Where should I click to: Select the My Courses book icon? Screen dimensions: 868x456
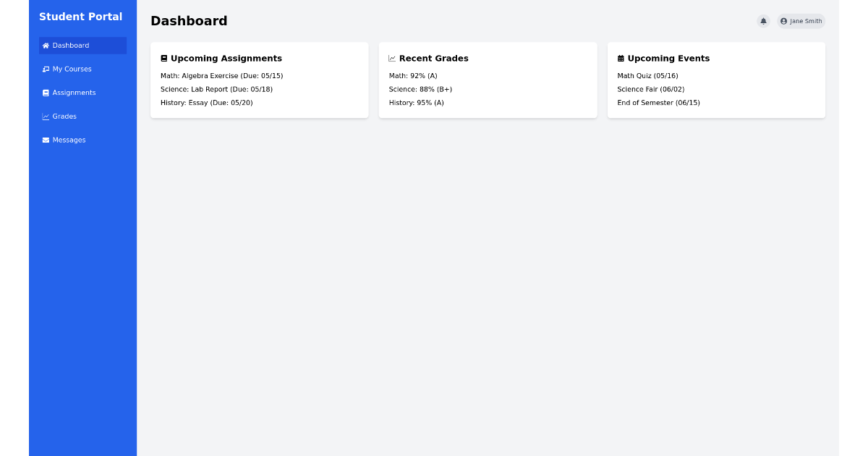coord(45,69)
